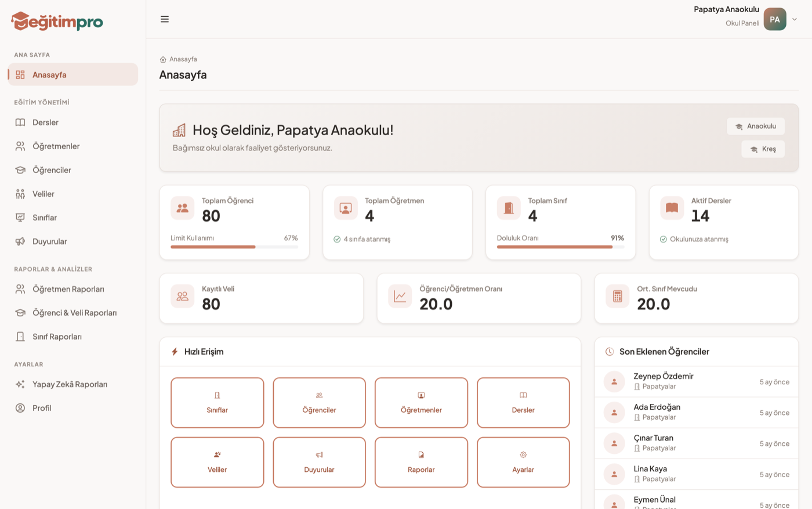
Task: Click the PA avatar badge
Action: point(775,19)
